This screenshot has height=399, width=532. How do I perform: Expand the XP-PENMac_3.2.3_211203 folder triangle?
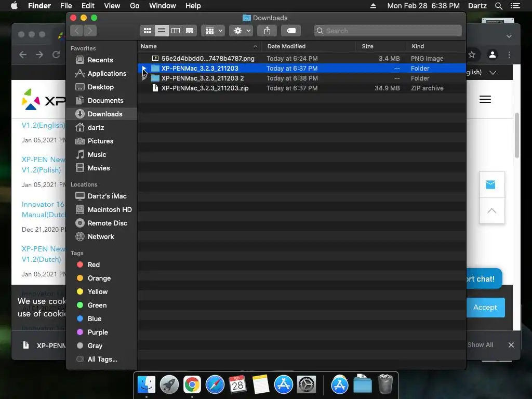[x=144, y=69]
